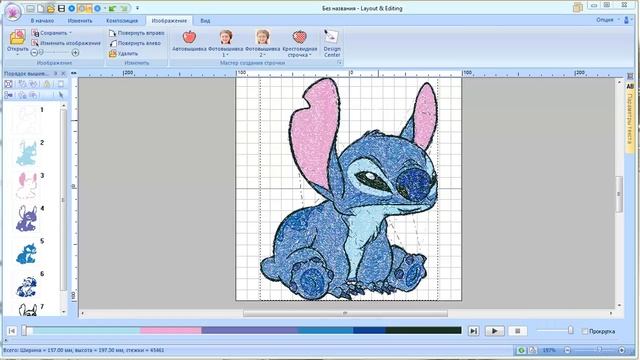Click the sewing order panel vertical scrollbar
Screen dimensions: 640x360
(63, 200)
